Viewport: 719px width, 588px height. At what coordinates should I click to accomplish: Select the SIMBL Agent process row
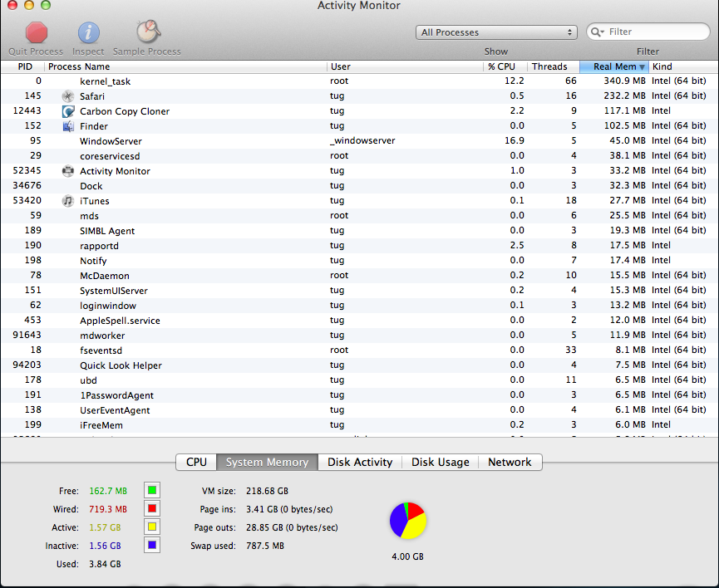point(359,231)
